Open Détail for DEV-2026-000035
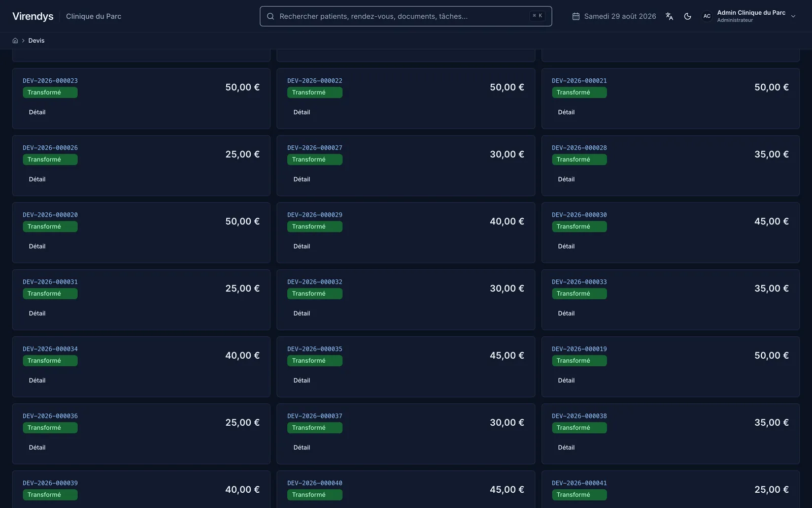The image size is (812, 508). click(x=301, y=380)
